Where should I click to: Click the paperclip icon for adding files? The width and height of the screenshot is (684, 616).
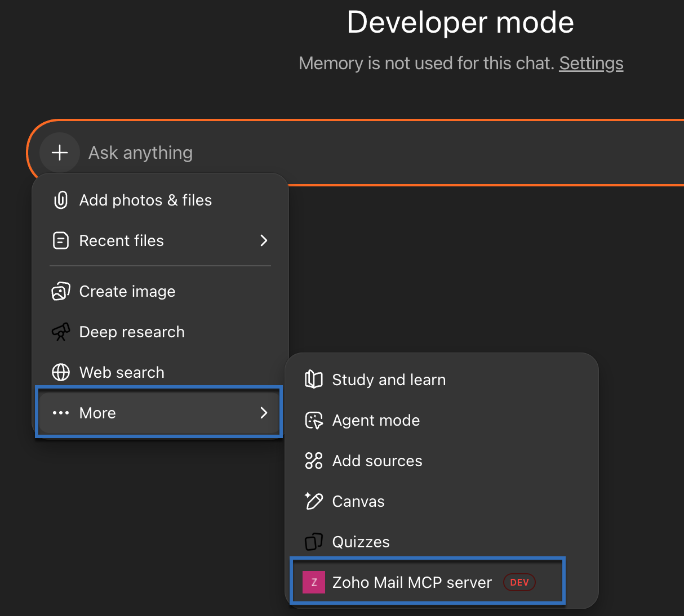click(61, 200)
